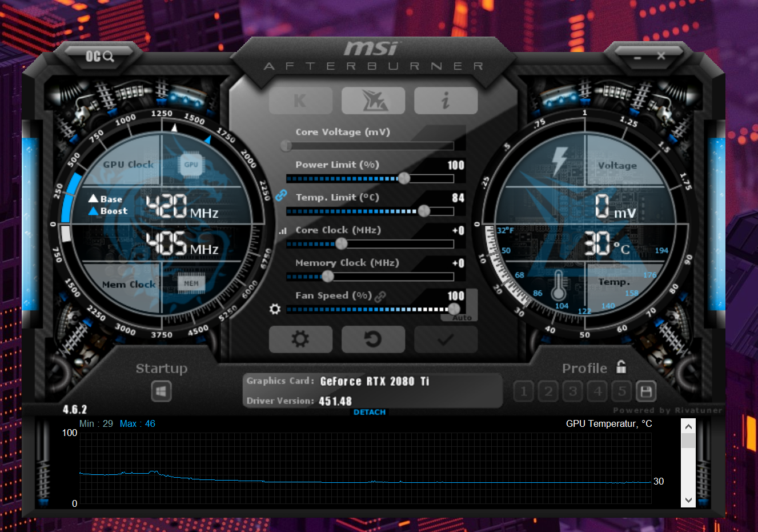758x532 pixels.
Task: Click the Memory Clock offset value
Action: [458, 263]
